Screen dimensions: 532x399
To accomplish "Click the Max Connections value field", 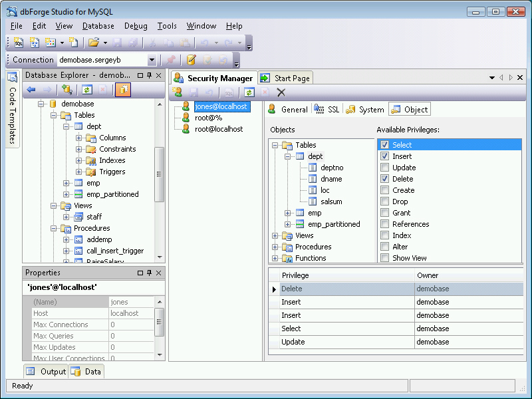I will 131,325.
